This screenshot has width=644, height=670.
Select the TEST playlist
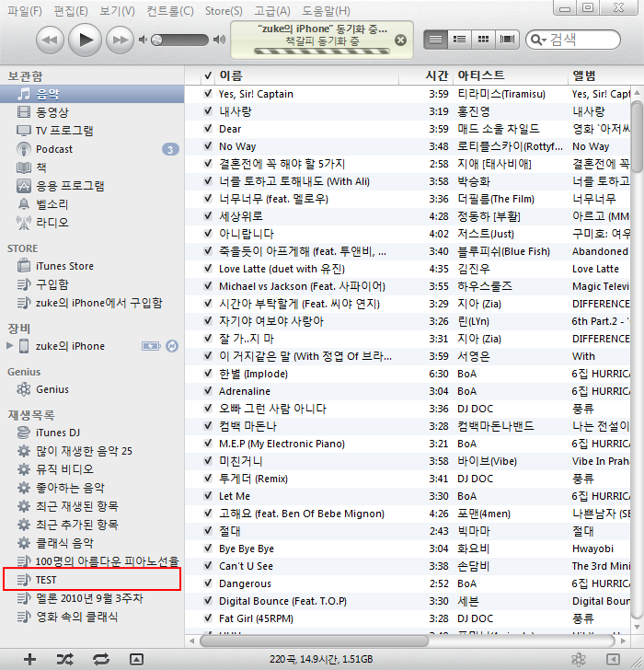(x=92, y=580)
